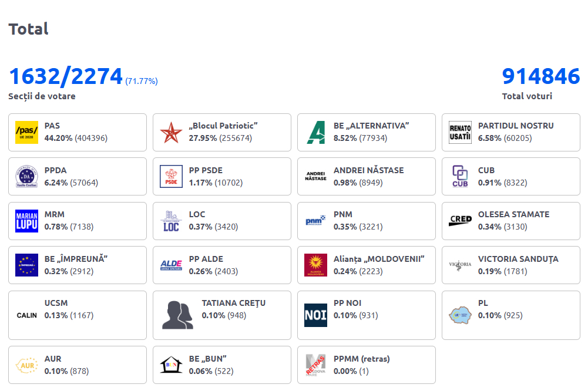This screenshot has height=391, width=588.
Task: Click the dark blue NOI logo
Action: click(x=315, y=315)
